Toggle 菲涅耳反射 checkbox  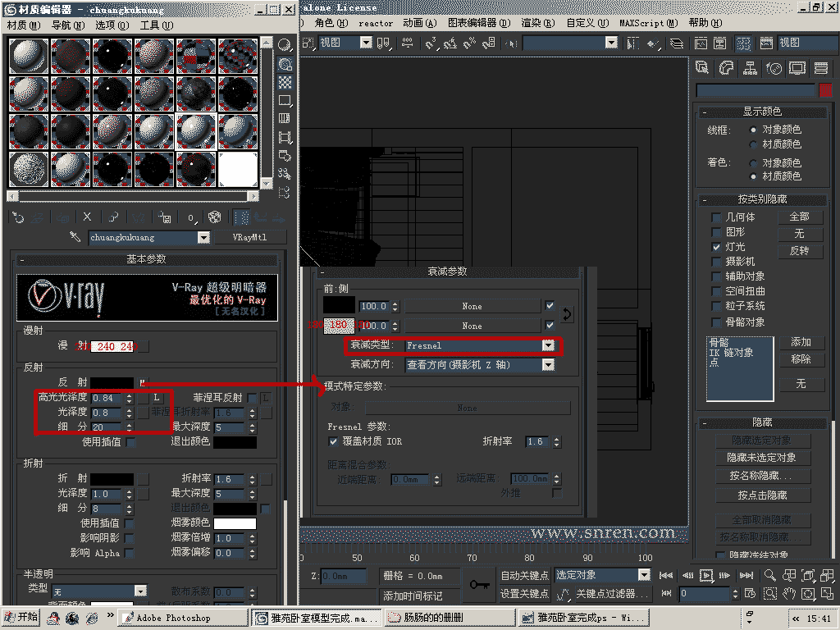point(252,398)
